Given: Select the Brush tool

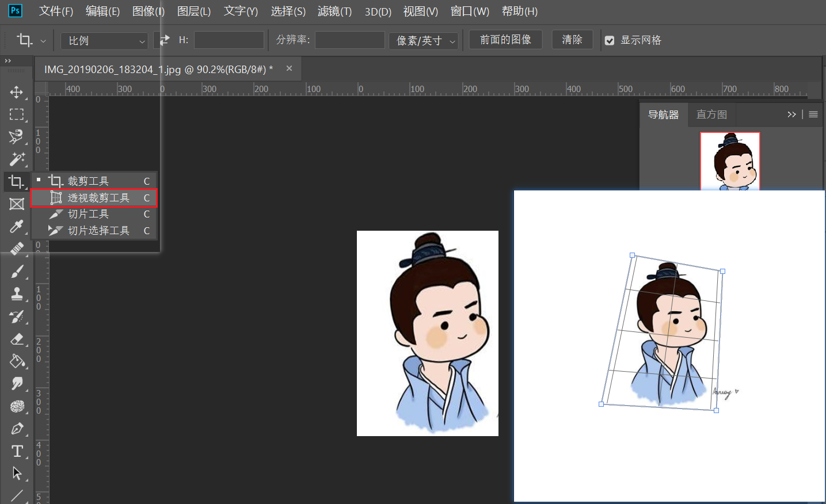Looking at the screenshot, I should 17,272.
